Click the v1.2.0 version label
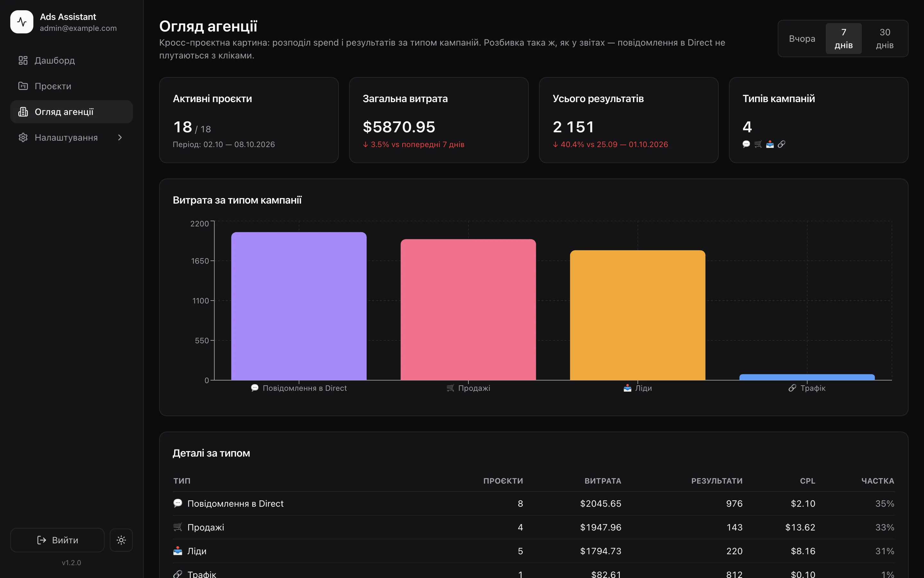This screenshot has width=924, height=578. (x=72, y=562)
